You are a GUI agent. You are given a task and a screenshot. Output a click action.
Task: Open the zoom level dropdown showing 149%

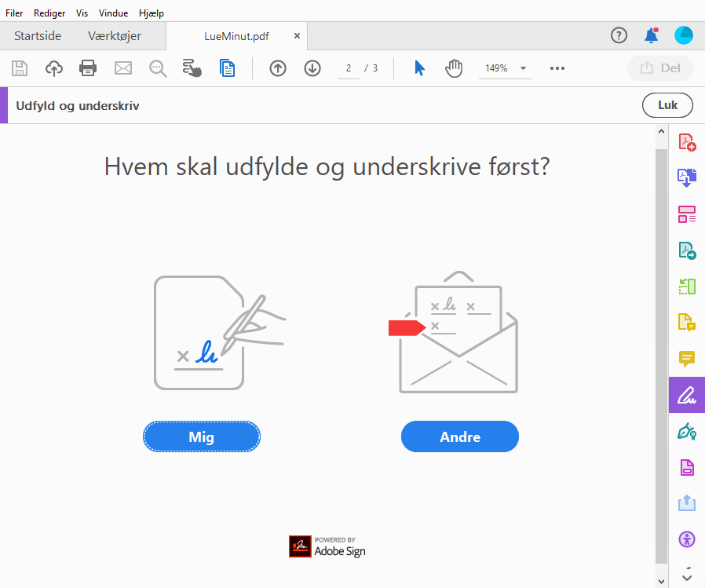[x=506, y=68]
